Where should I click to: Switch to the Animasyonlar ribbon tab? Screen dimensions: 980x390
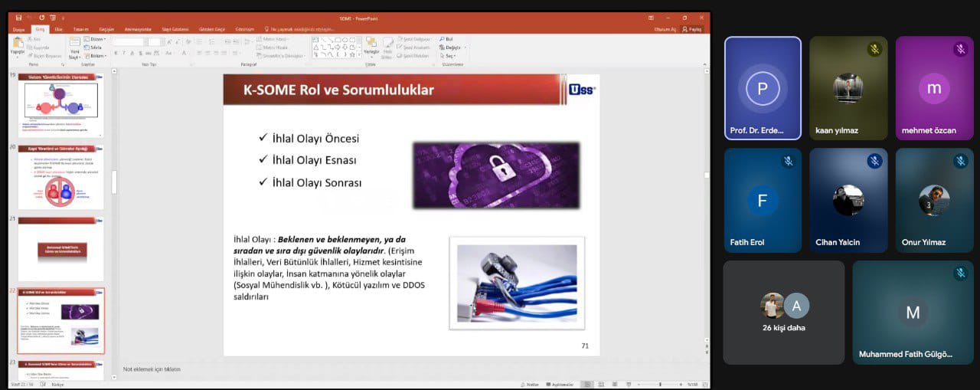139,29
